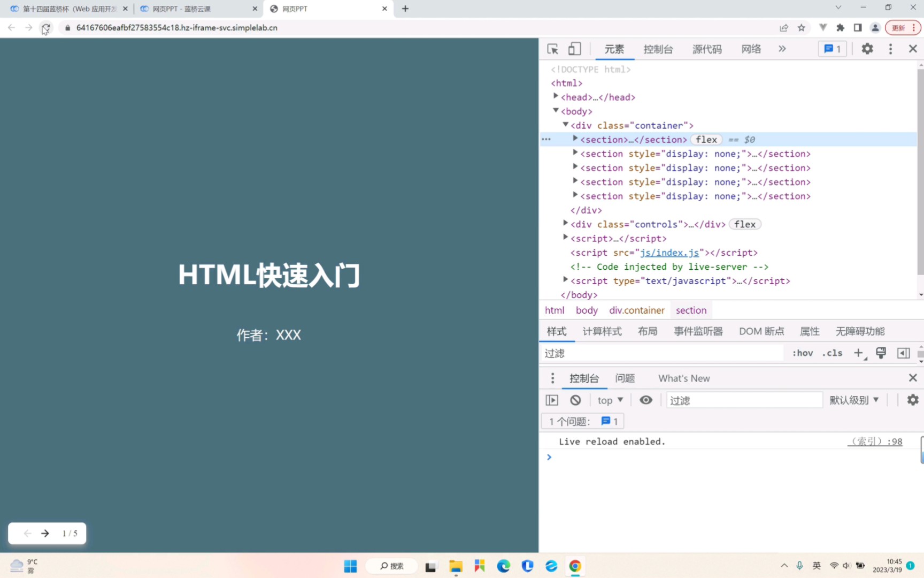The image size is (924, 578).
Task: Collapse the div container node
Action: [565, 124]
